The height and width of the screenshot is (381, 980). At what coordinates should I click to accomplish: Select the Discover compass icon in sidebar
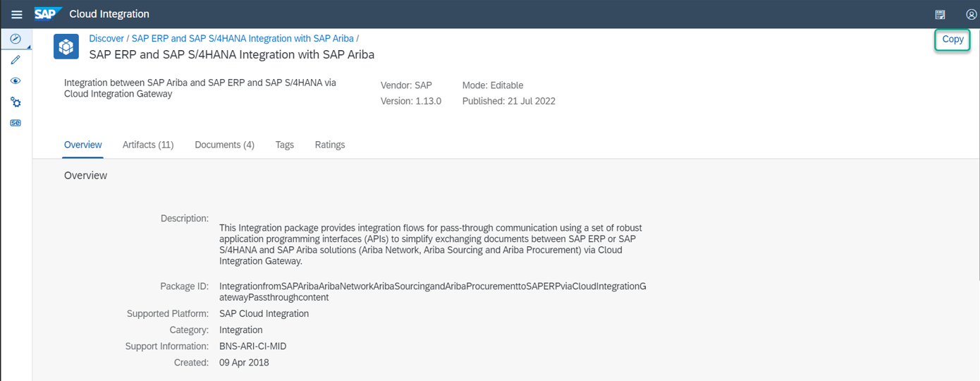(16, 40)
